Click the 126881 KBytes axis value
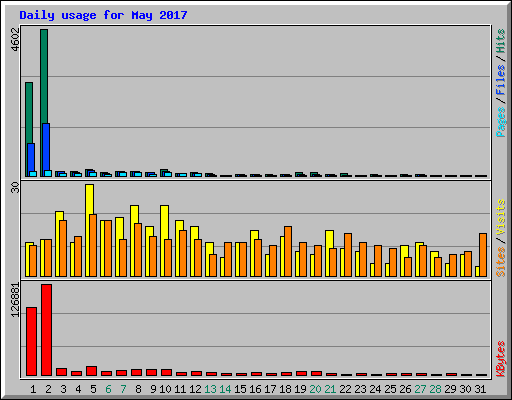 (x=15, y=300)
